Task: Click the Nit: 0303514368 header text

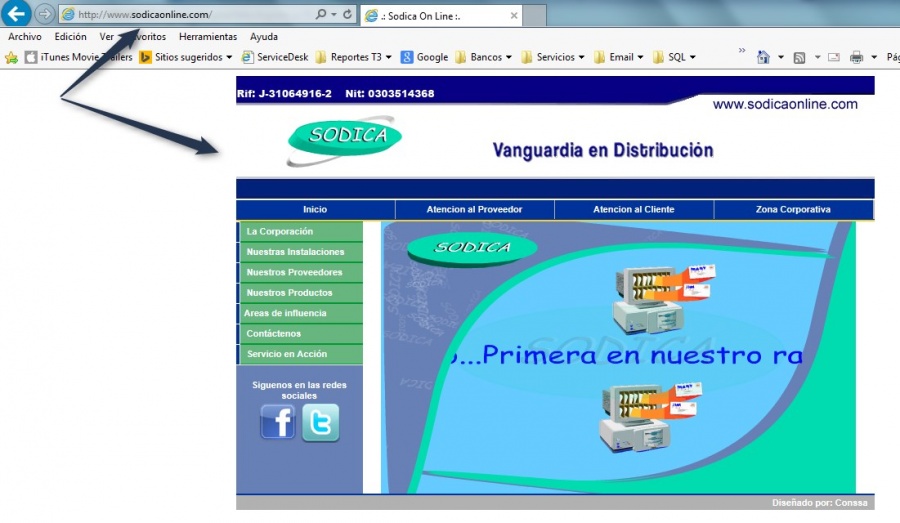Action: click(390, 94)
